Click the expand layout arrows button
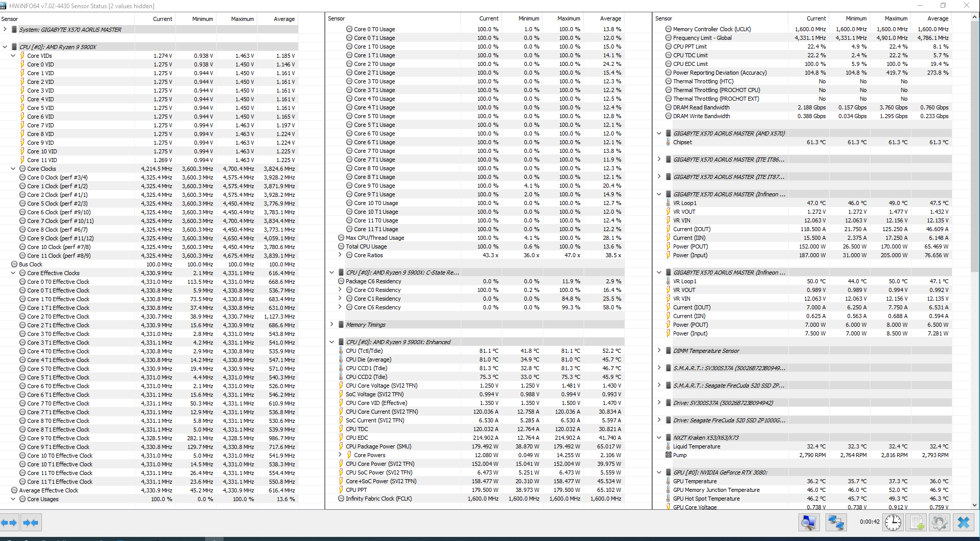This screenshot has height=541, width=980. click(x=9, y=523)
